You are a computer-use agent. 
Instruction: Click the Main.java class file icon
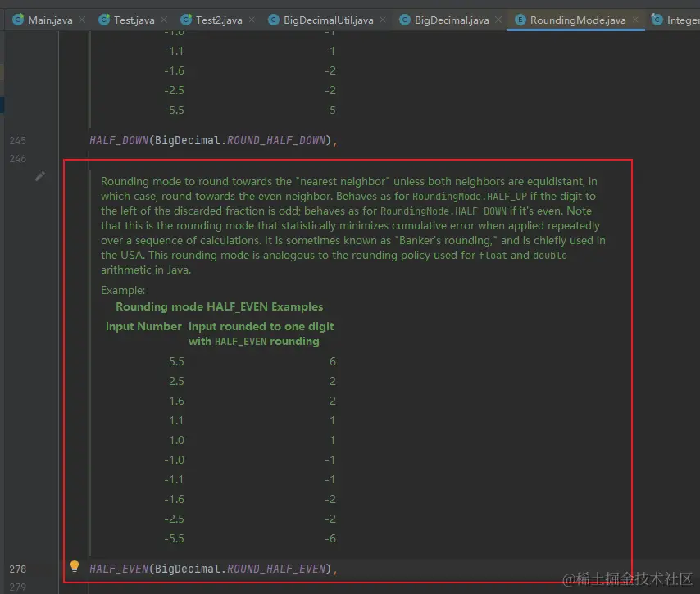click(18, 20)
